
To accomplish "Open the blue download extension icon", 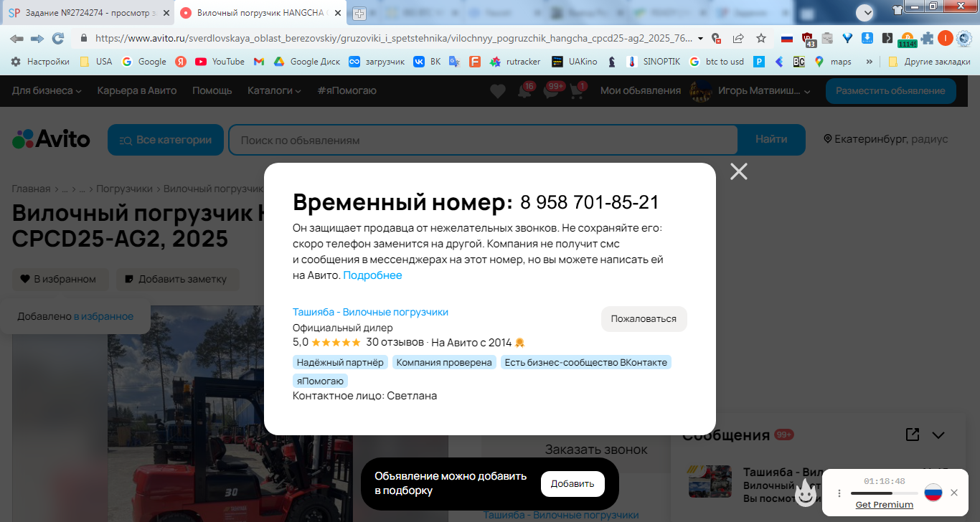I will pyautogui.click(x=867, y=39).
